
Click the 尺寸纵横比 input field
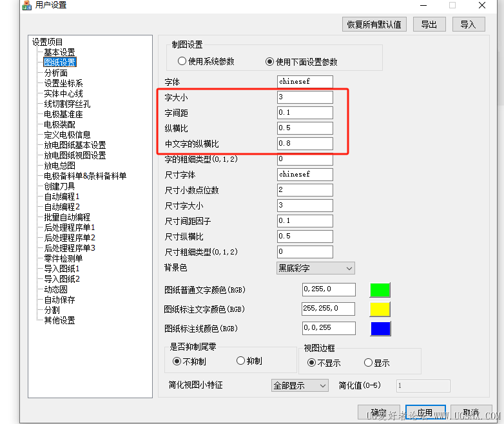(x=305, y=236)
